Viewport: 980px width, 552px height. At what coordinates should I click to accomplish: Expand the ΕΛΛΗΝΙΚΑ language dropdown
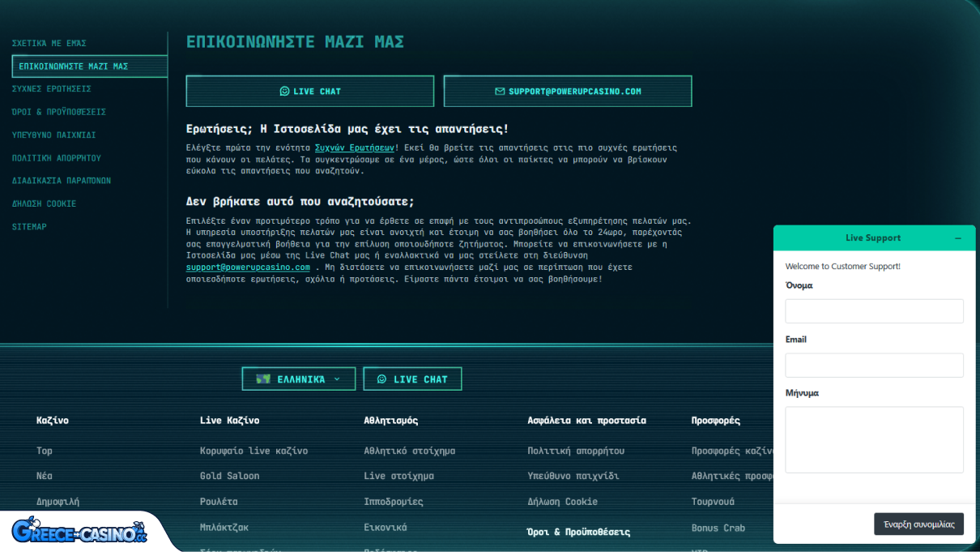pos(298,379)
